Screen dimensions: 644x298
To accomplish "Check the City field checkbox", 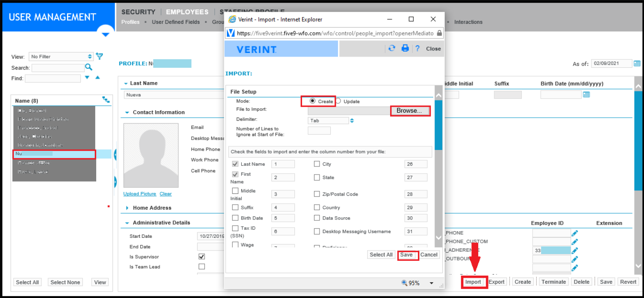I will [317, 164].
